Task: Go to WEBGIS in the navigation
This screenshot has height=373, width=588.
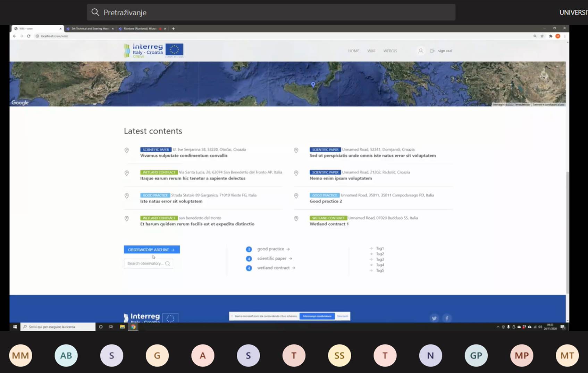Action: point(390,51)
